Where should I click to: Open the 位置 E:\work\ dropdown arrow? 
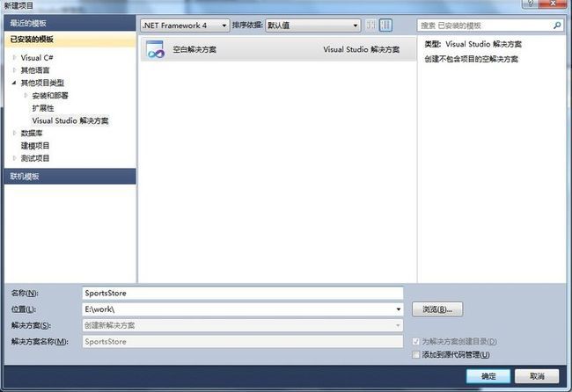coord(399,309)
